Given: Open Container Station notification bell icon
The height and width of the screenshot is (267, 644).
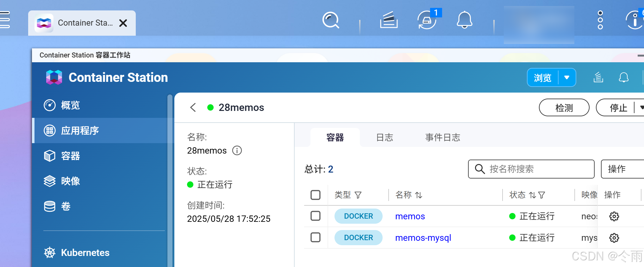Looking at the screenshot, I should pos(624,77).
